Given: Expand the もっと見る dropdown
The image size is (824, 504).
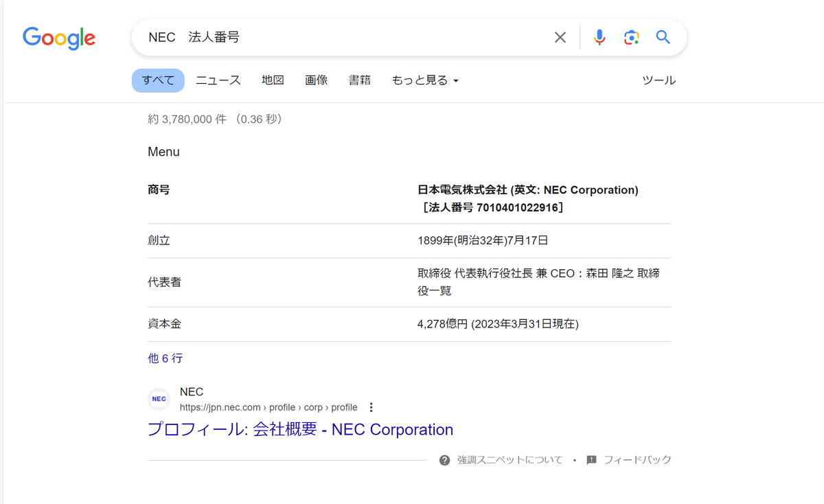Looking at the screenshot, I should (x=425, y=80).
